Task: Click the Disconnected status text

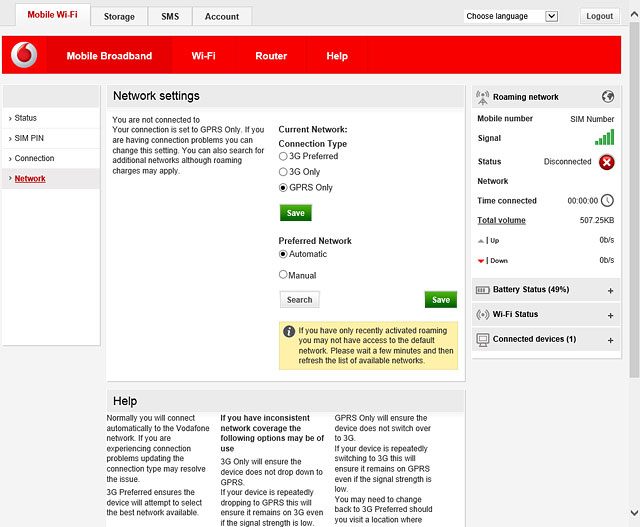Action: point(567,162)
